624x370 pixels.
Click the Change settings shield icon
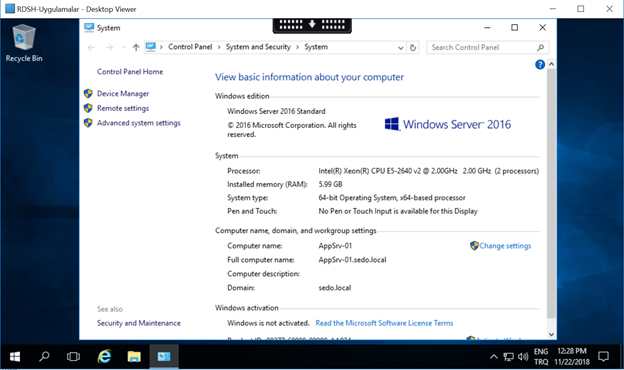tap(474, 245)
